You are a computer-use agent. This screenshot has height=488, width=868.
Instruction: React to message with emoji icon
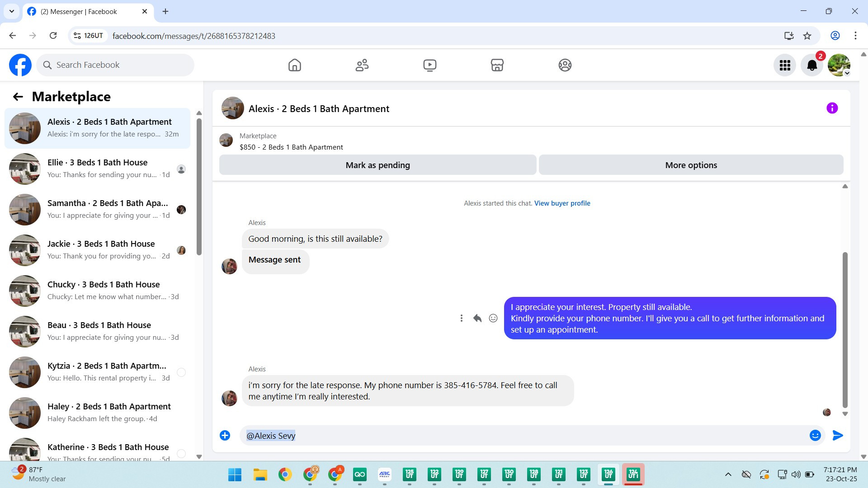[493, 318]
